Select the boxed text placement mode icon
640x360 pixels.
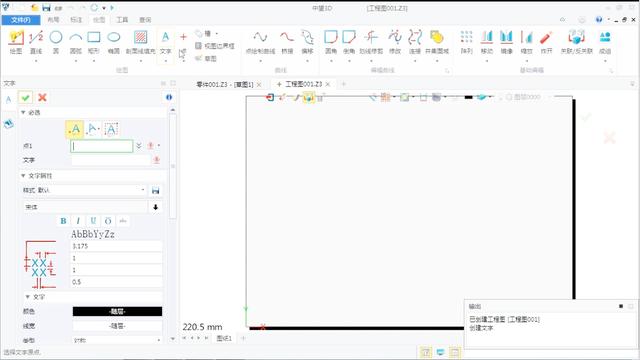[x=111, y=129]
